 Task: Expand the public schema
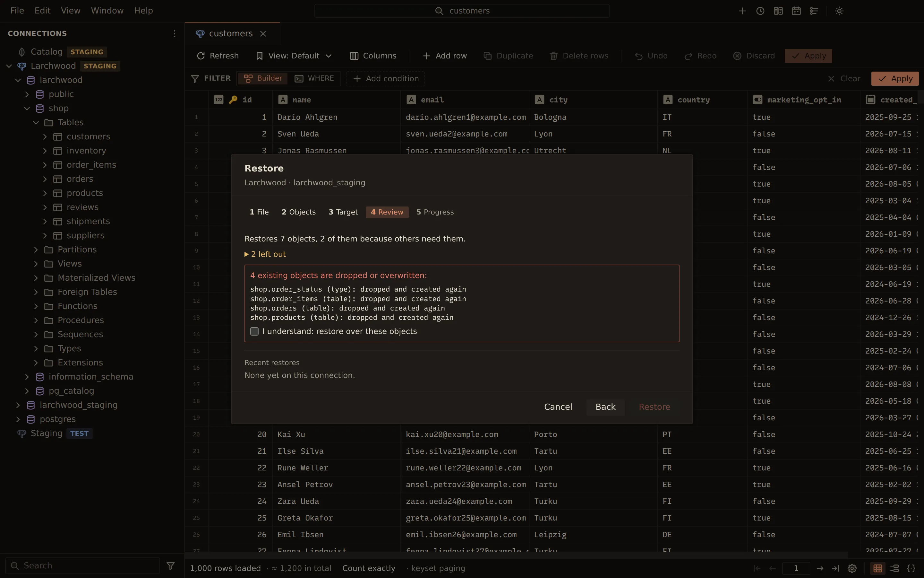tap(27, 94)
